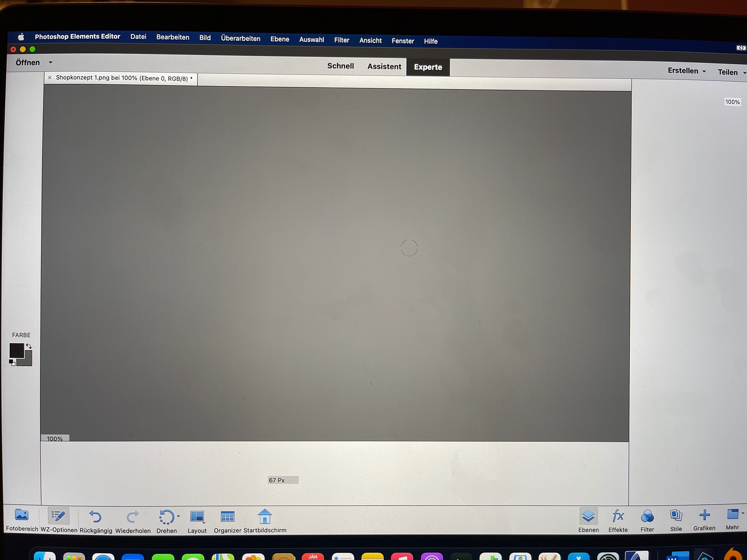
Task: Toggle the WZ-Optionen tool options panel
Action: click(x=58, y=516)
